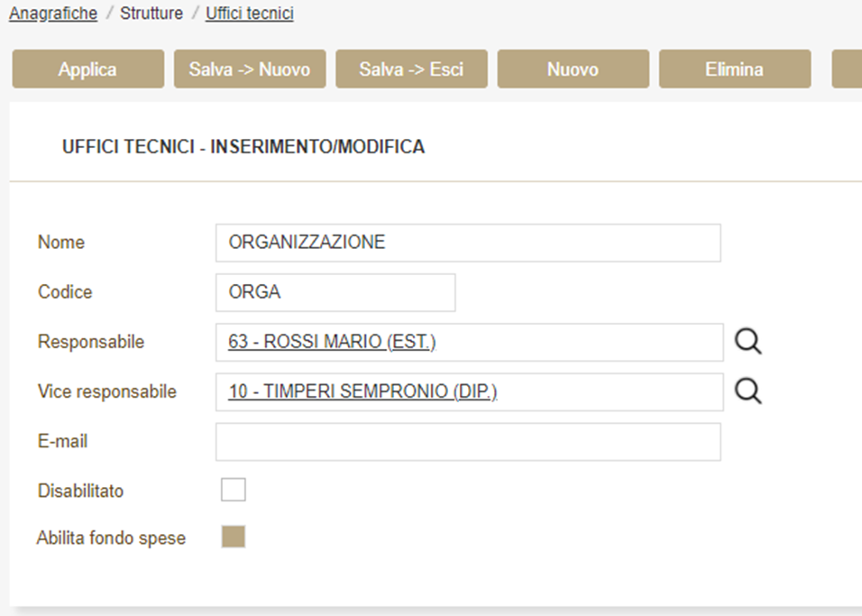
Task: Navigate to Strutture via breadcrumb
Action: click(x=151, y=14)
